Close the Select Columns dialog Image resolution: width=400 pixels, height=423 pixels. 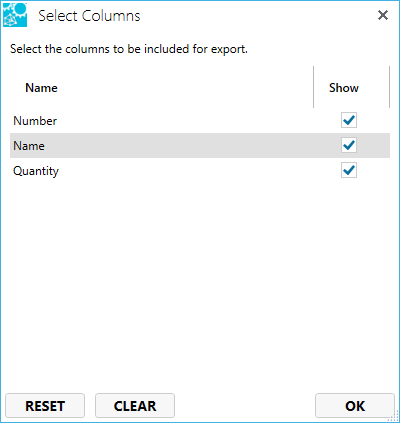tap(383, 15)
